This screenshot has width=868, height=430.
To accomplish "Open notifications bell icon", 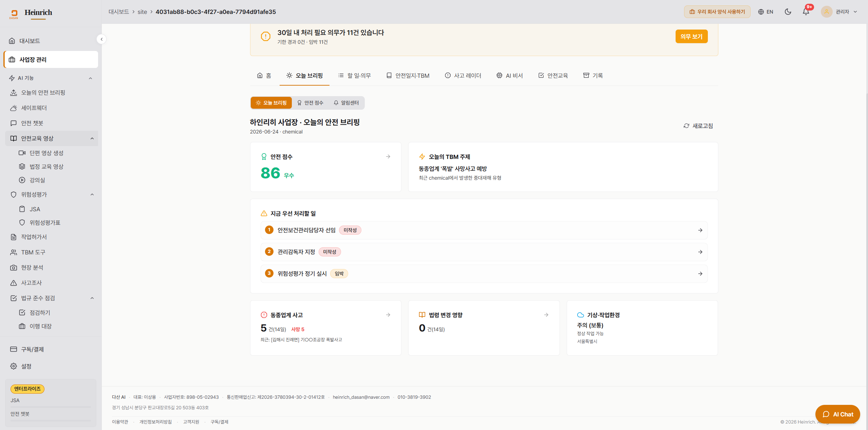I will [806, 12].
